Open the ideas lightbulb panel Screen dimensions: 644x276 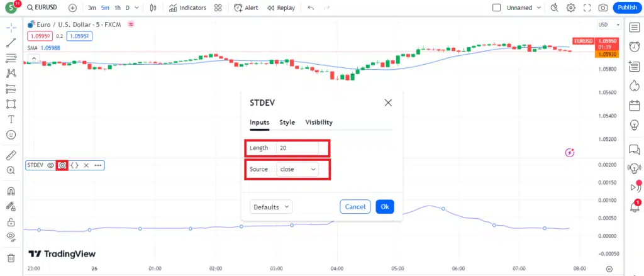635,124
